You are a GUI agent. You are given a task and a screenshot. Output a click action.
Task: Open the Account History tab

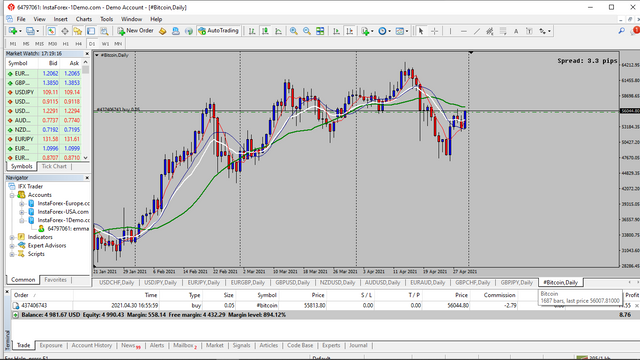point(91,345)
